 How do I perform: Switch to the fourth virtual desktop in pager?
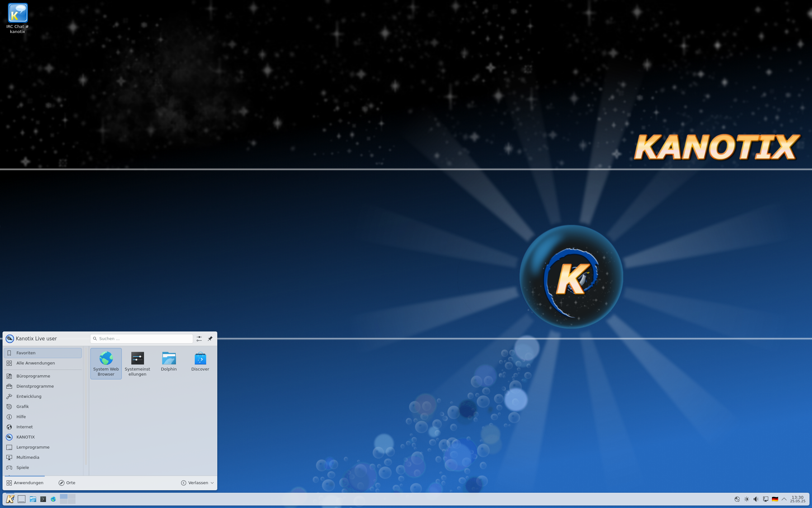pyautogui.click(x=71, y=502)
